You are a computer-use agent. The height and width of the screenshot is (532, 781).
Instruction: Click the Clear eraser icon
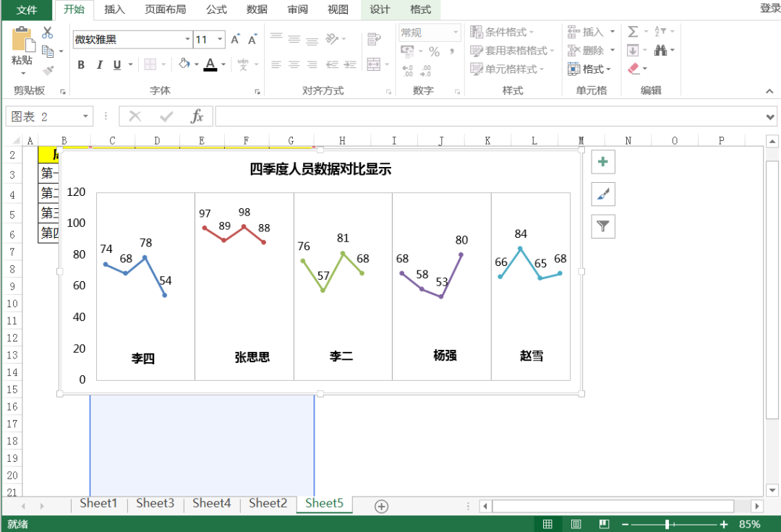[x=633, y=69]
